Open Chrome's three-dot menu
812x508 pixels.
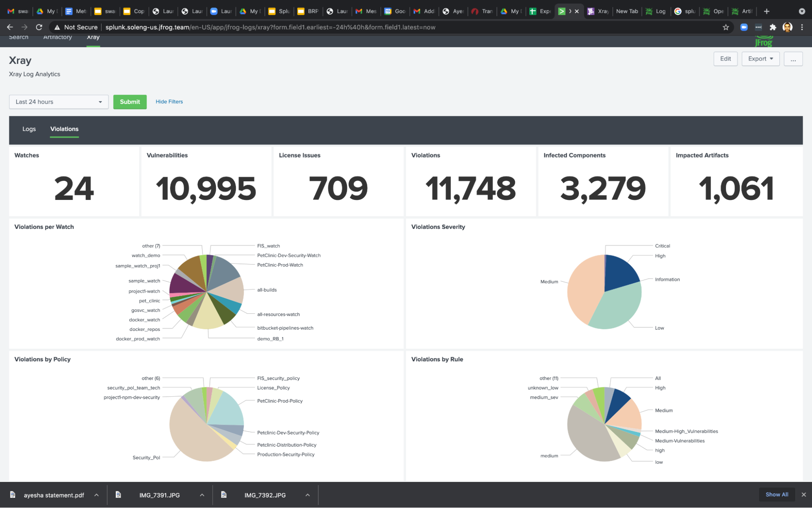click(802, 27)
